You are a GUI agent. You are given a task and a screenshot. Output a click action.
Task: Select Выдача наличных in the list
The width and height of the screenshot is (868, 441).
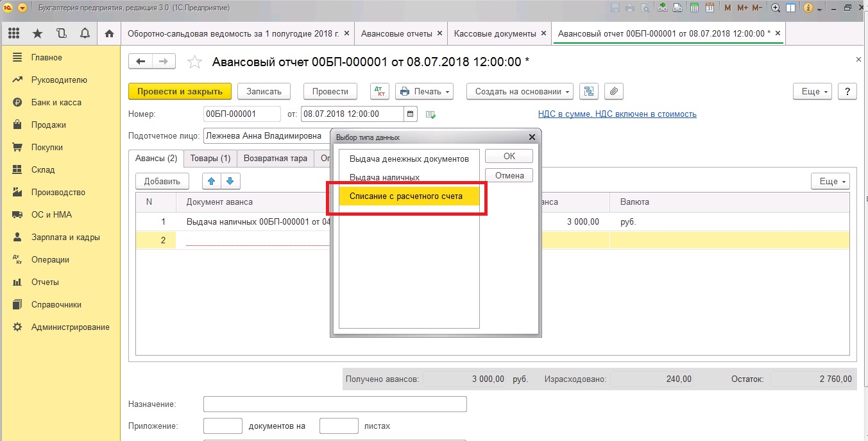click(384, 177)
